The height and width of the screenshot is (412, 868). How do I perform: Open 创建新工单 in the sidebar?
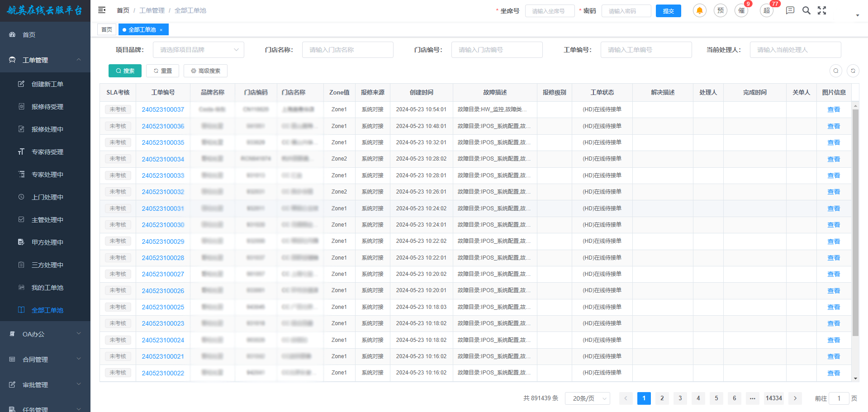coord(47,84)
